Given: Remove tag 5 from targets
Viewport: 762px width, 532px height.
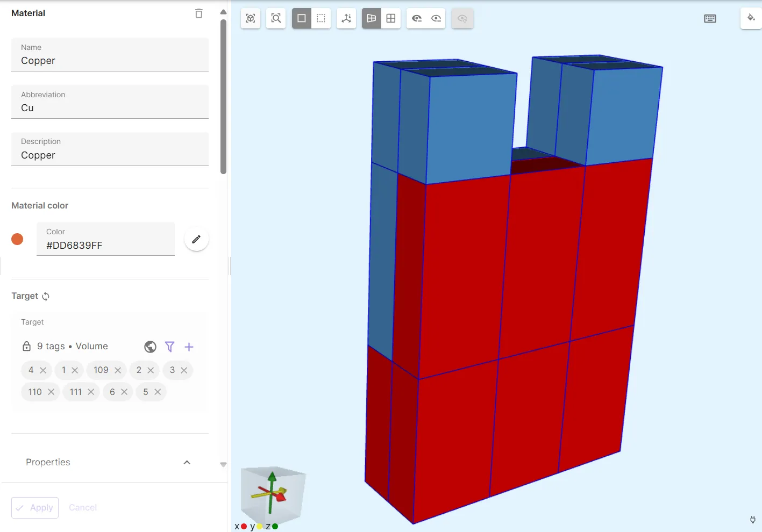Looking at the screenshot, I should 158,392.
